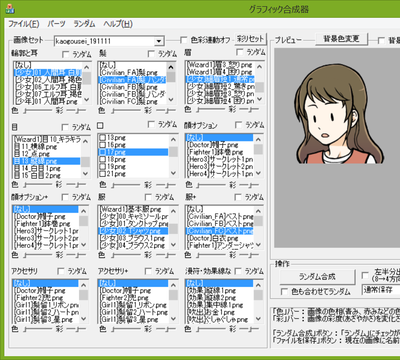400x360 pixels.
Task: Open the ファイル(F) menu
Action: [x=23, y=24]
